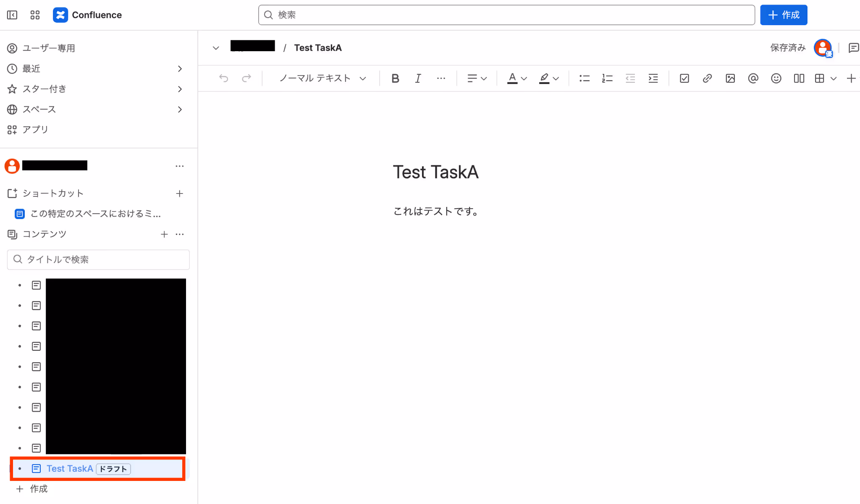
Task: Click the insert image icon
Action: pyautogui.click(x=730, y=78)
